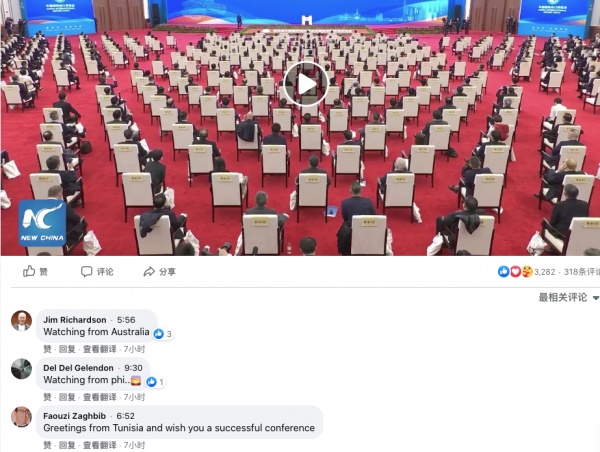Open Faouzi Zaghbib's avatar

coord(21,417)
